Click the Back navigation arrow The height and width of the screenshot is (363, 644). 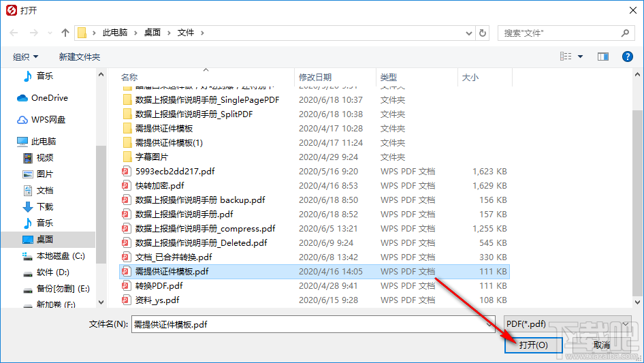point(14,33)
